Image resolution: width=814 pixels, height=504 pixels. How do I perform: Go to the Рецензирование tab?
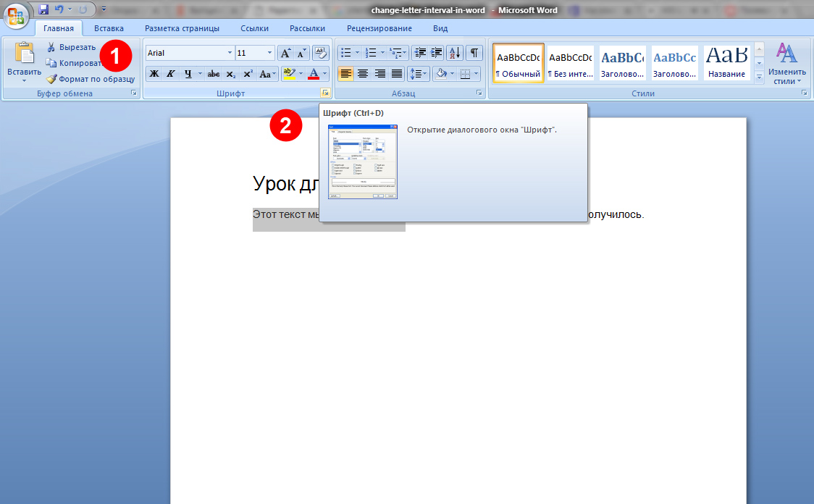click(x=379, y=28)
